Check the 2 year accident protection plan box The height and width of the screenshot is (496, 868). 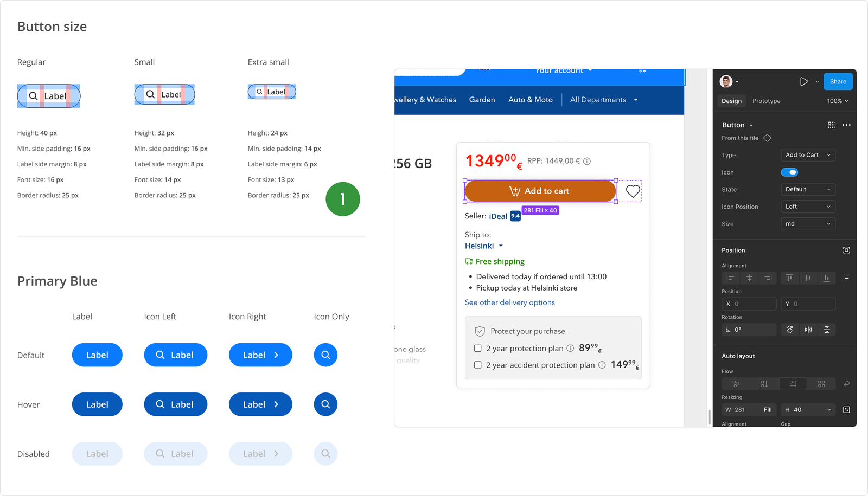pos(478,365)
